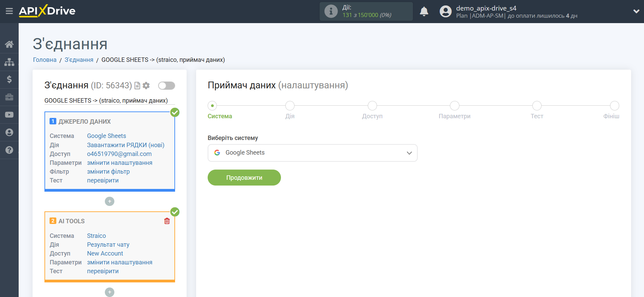The height and width of the screenshot is (297, 644).
Task: Open the YouTube video icon in sidebar
Action: point(9,115)
